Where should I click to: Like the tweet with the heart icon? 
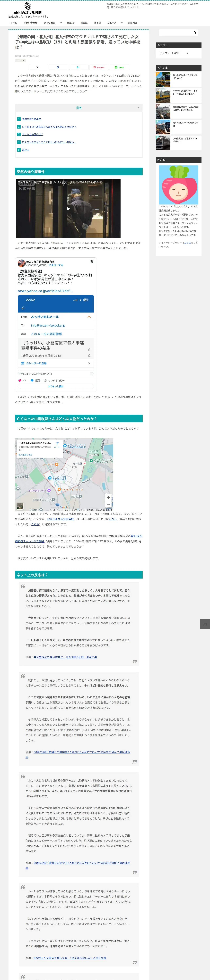pyautogui.click(x=20, y=380)
